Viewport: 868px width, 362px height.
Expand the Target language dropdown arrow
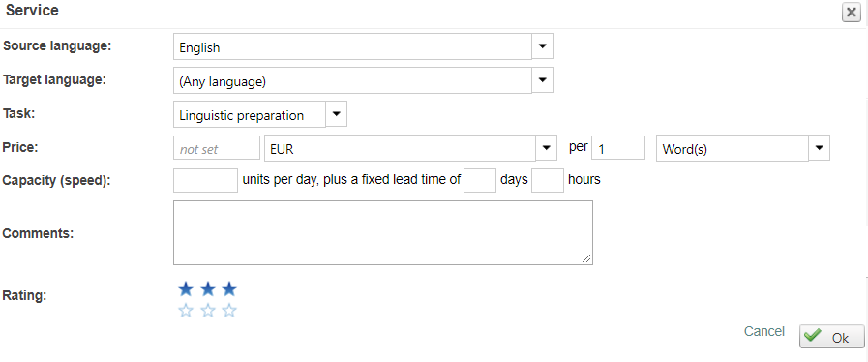543,80
